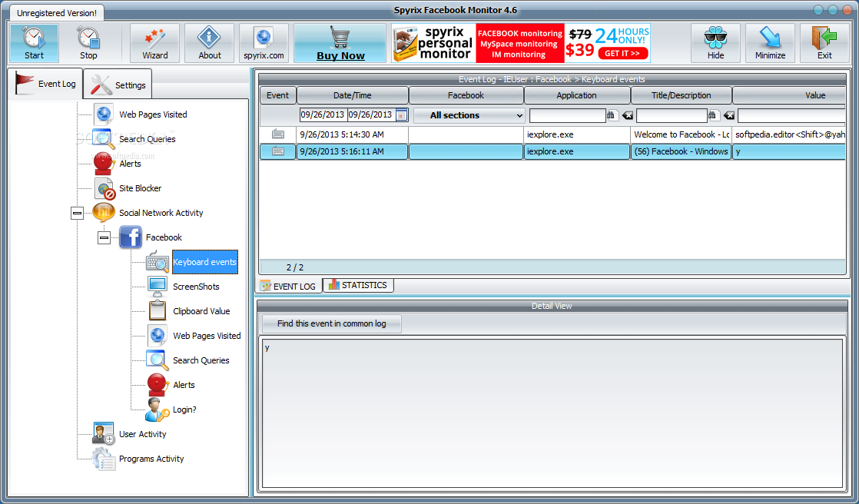Screen dimensions: 859x504
Task: Click the Site Blocker icon
Action: pos(104,188)
